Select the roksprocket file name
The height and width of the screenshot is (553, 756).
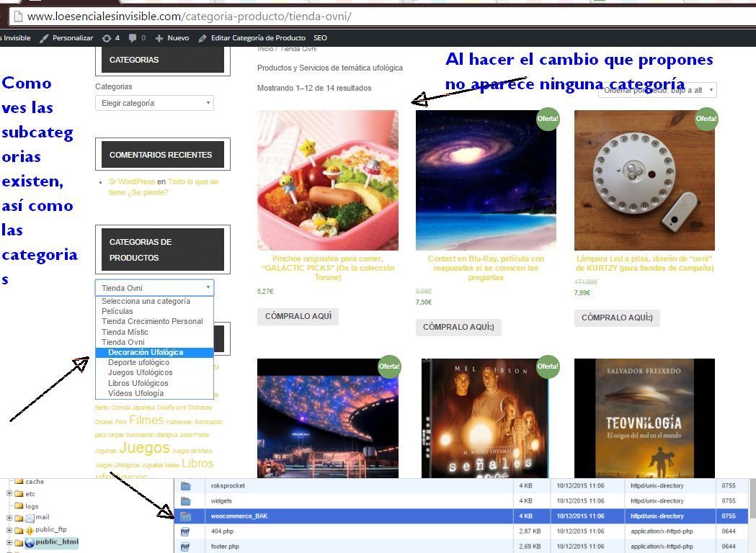click(x=228, y=485)
